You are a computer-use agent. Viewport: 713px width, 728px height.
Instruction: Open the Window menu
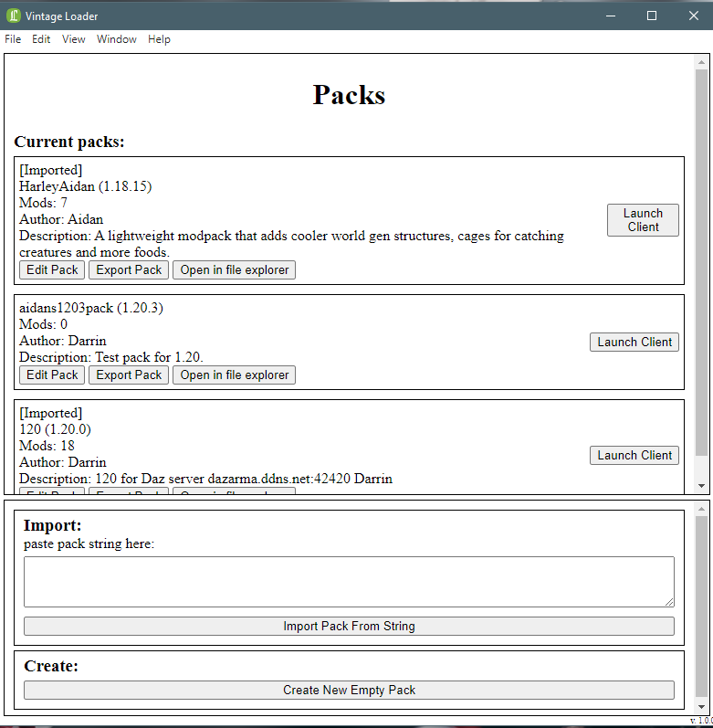click(117, 39)
